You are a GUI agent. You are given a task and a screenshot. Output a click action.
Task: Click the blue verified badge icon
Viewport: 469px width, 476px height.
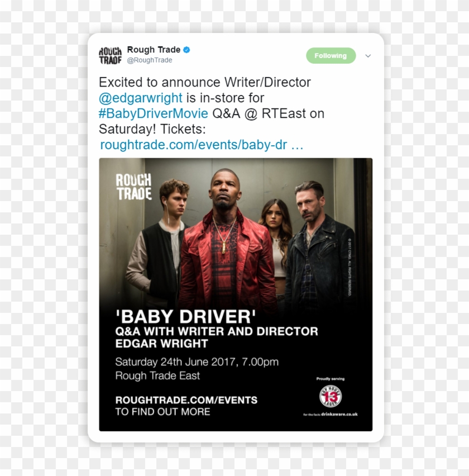[186, 50]
